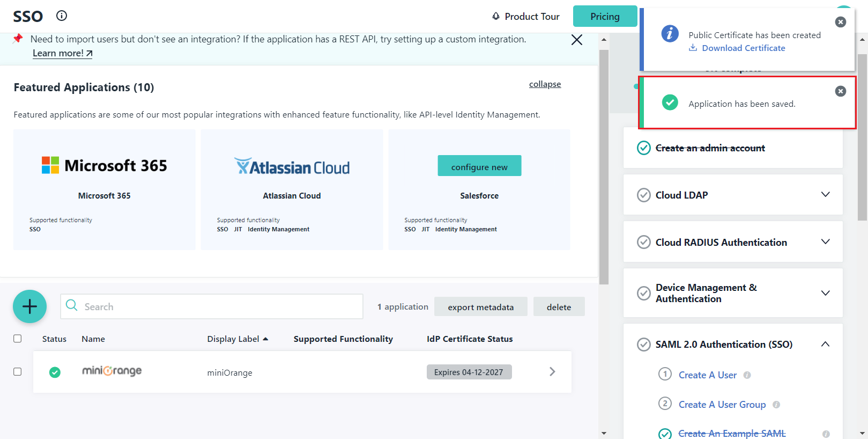868x439 pixels.
Task: Open the Pricing page
Action: 605,16
